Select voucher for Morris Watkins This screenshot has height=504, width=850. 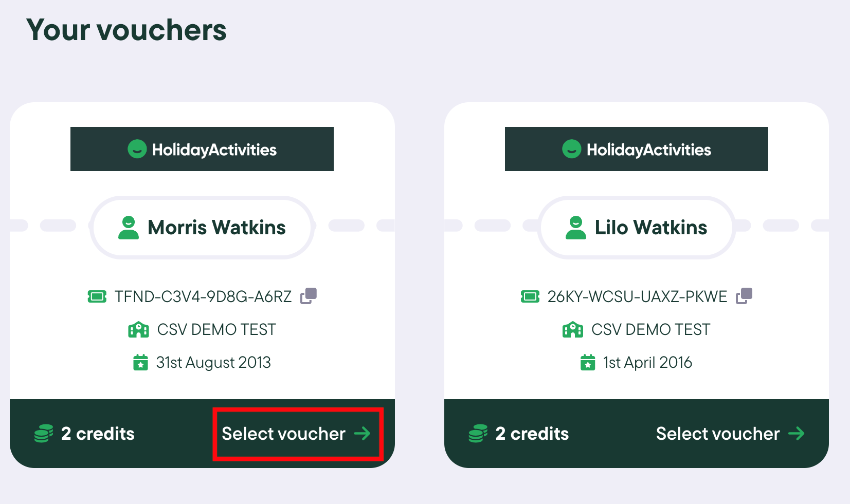coord(297,434)
